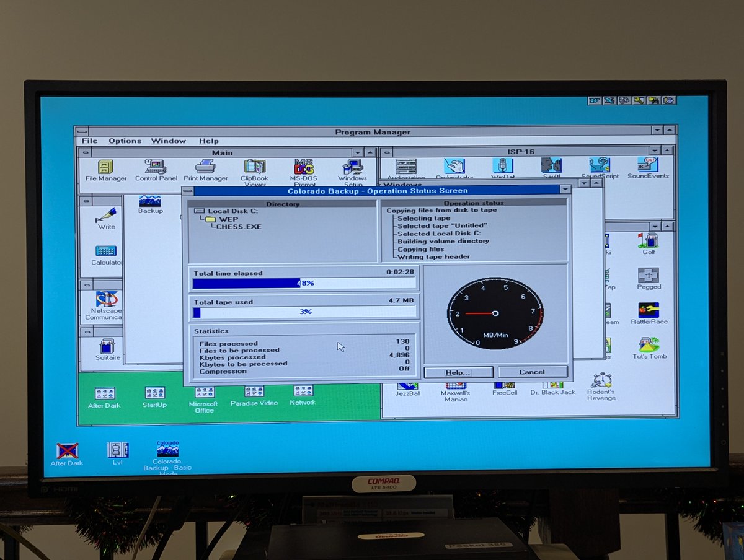Screen dimensions: 744x560
Task: Click the Help... button in backup dialog
Action: click(x=458, y=372)
